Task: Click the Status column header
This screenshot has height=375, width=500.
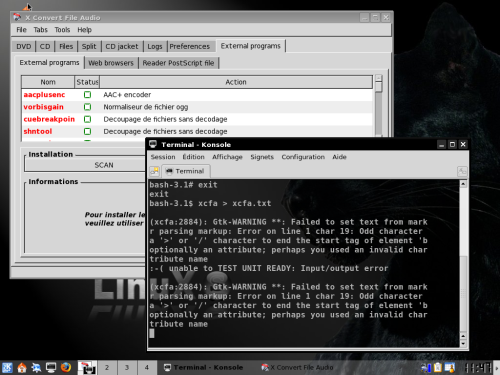Action: coord(87,82)
